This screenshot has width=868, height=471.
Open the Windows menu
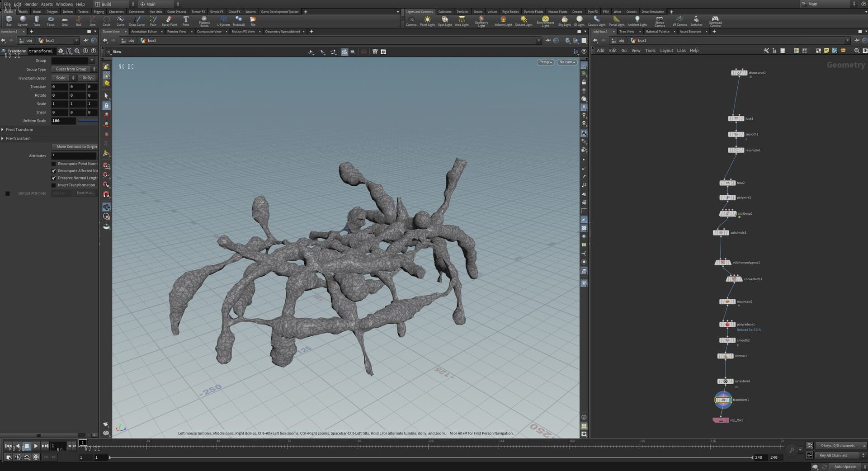[x=64, y=4]
